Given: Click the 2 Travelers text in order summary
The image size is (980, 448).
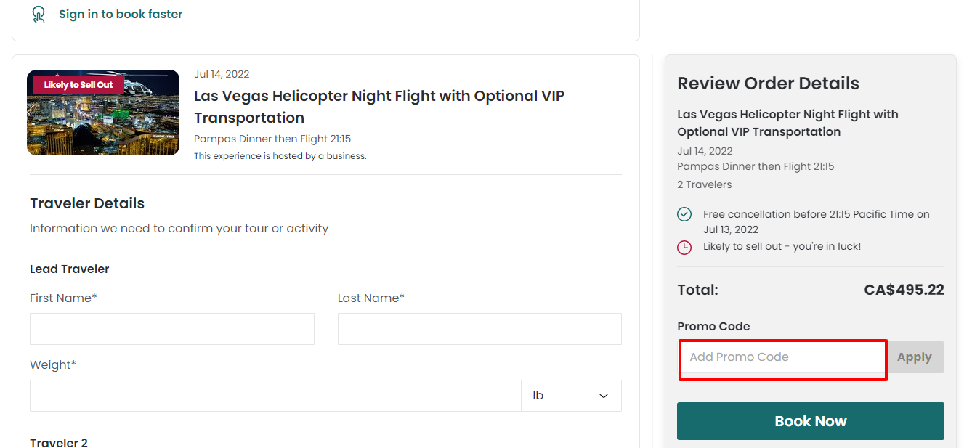Looking at the screenshot, I should pyautogui.click(x=705, y=184).
